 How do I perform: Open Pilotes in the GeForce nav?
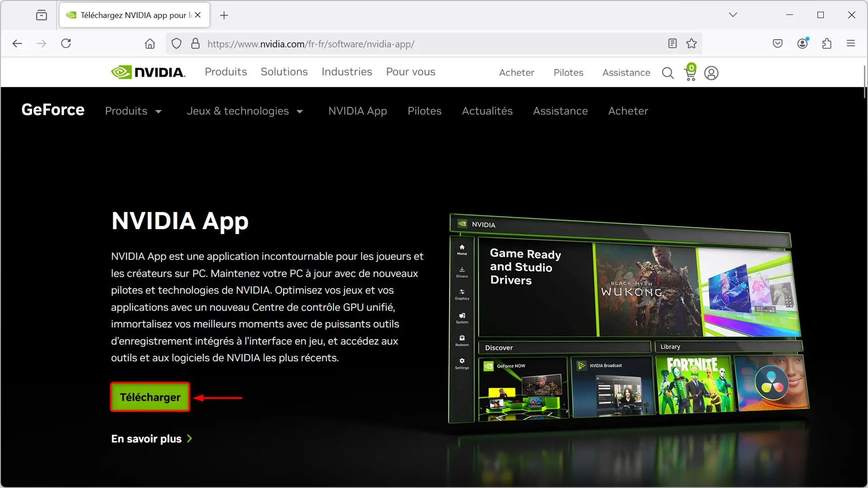(424, 111)
